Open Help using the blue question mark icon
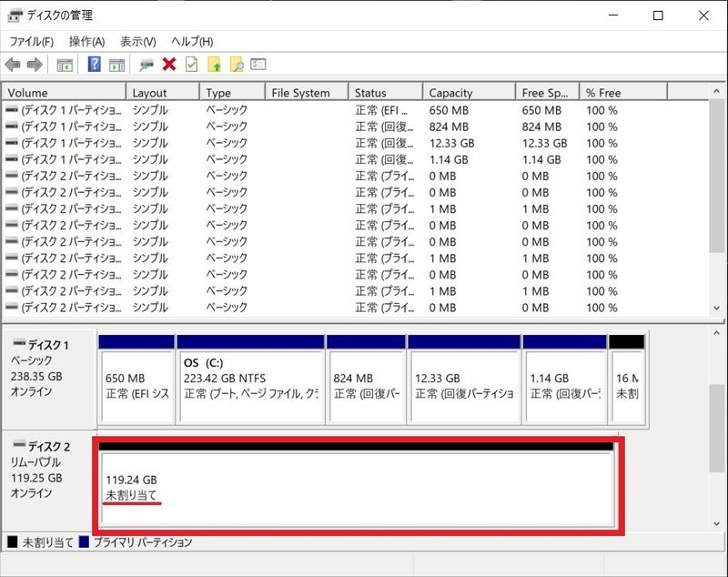Viewport: 728px width, 577px height. 94,64
